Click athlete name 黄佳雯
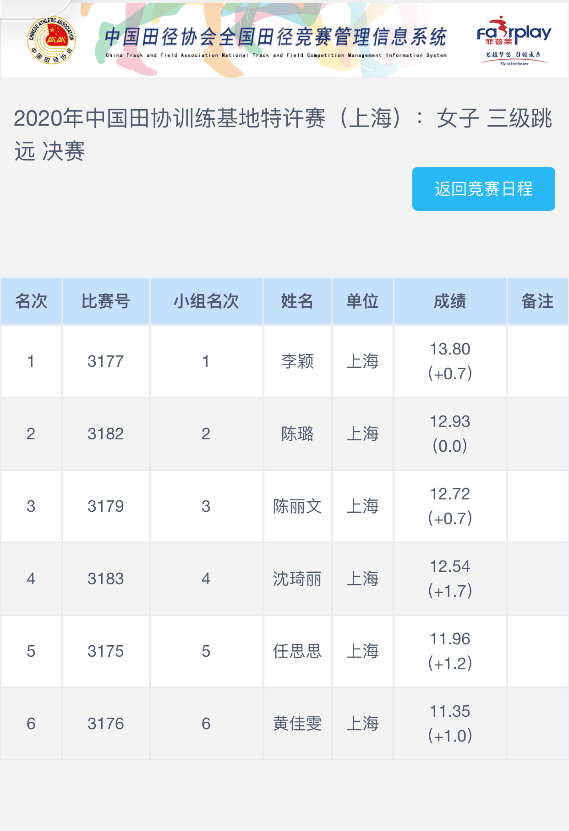Image resolution: width=569 pixels, height=831 pixels. click(x=297, y=723)
